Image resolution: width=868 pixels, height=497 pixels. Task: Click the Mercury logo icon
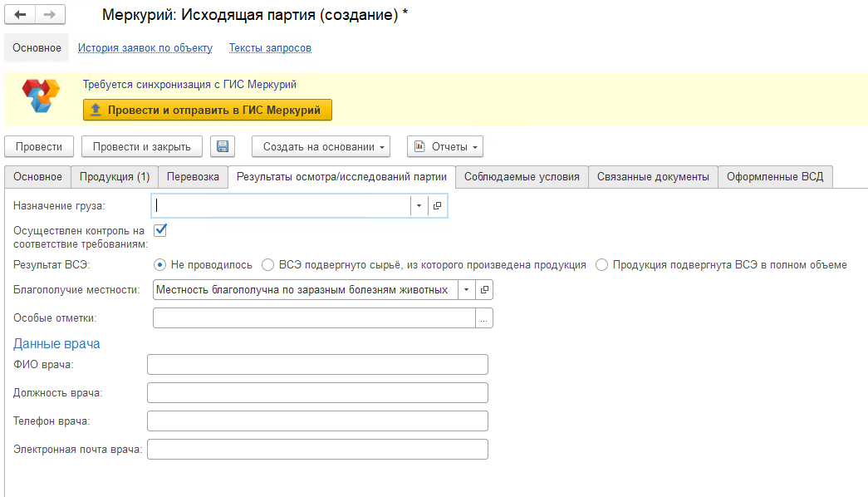[x=42, y=96]
